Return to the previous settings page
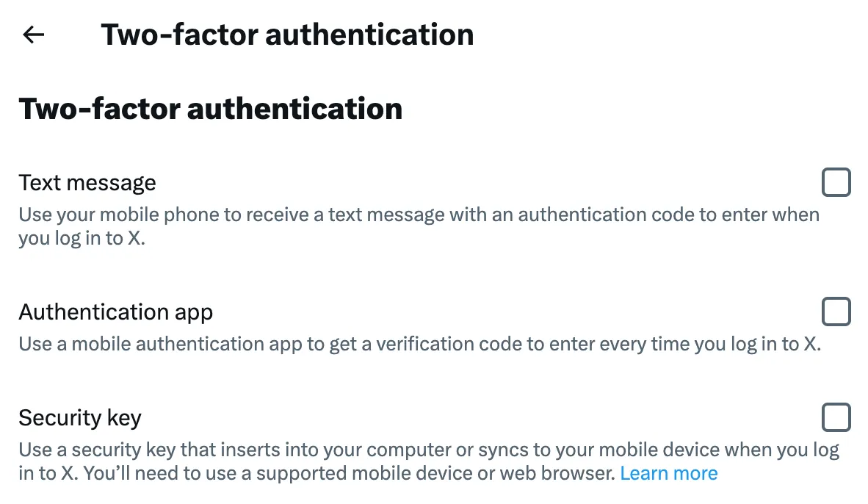This screenshot has width=868, height=504. click(34, 35)
